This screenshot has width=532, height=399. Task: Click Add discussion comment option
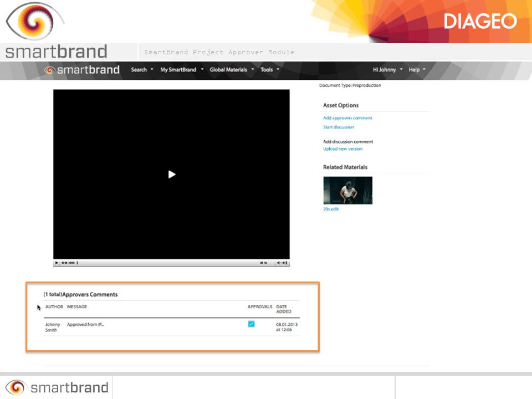[x=348, y=142]
